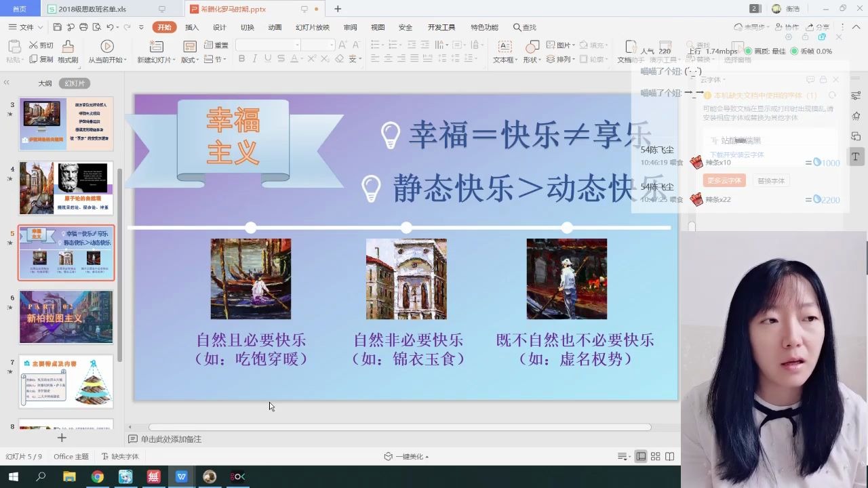Click the Collaborate (协作) button
The image size is (868, 488).
point(787,27)
